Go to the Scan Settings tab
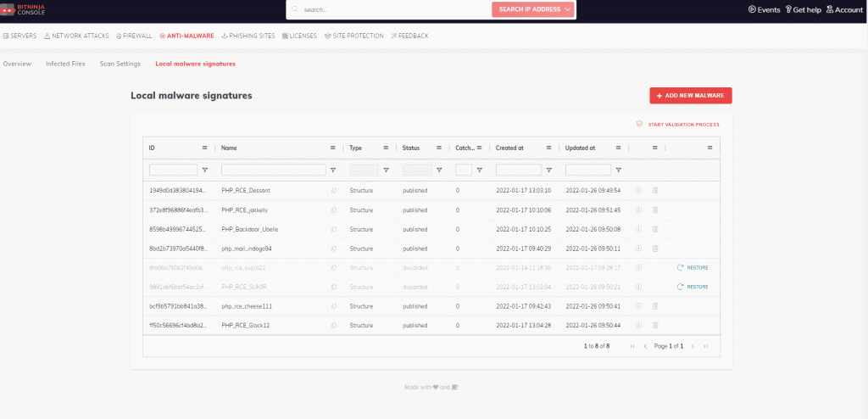Viewport: 868px width, 419px height. point(120,64)
